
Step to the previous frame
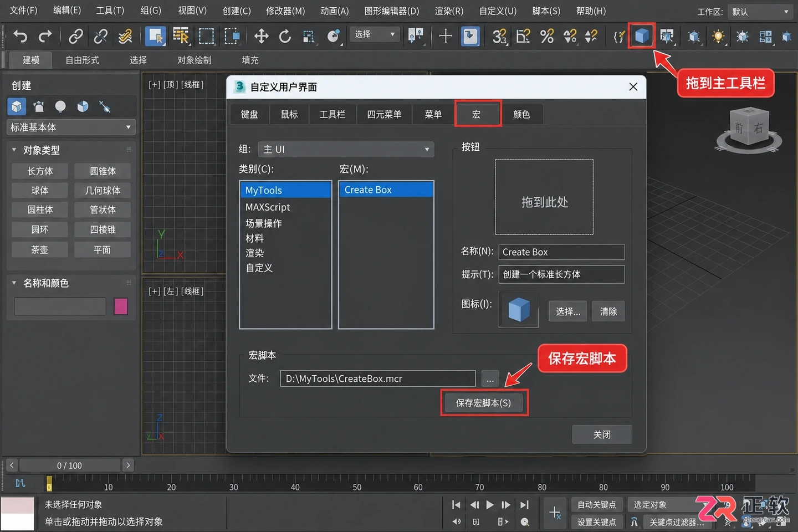click(x=474, y=505)
